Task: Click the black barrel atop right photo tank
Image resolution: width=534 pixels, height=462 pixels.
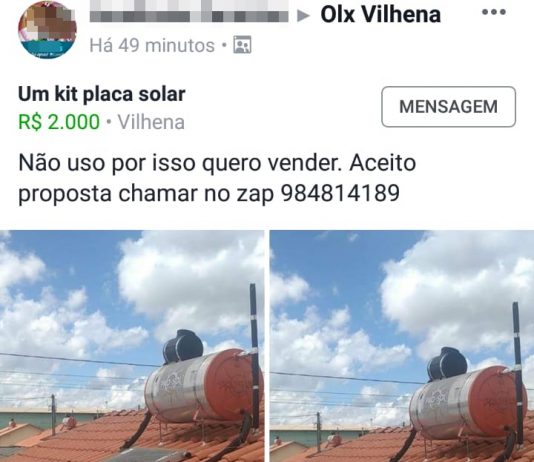Action: (447, 364)
